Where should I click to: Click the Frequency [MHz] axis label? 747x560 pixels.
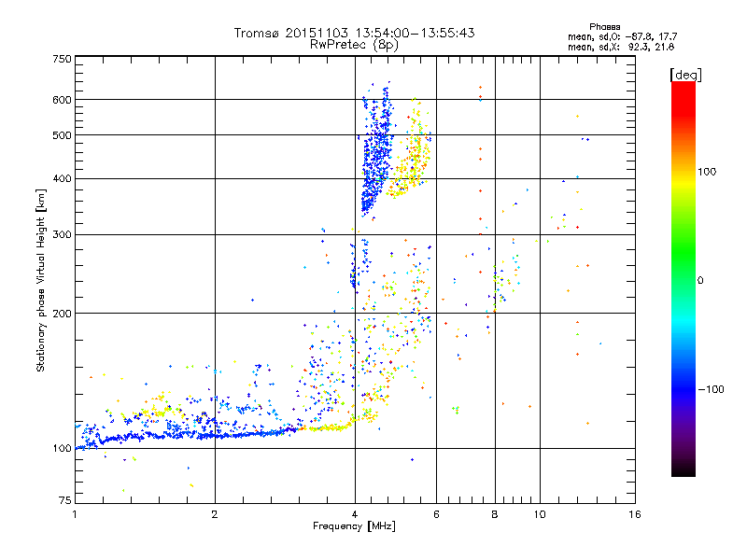point(354,526)
